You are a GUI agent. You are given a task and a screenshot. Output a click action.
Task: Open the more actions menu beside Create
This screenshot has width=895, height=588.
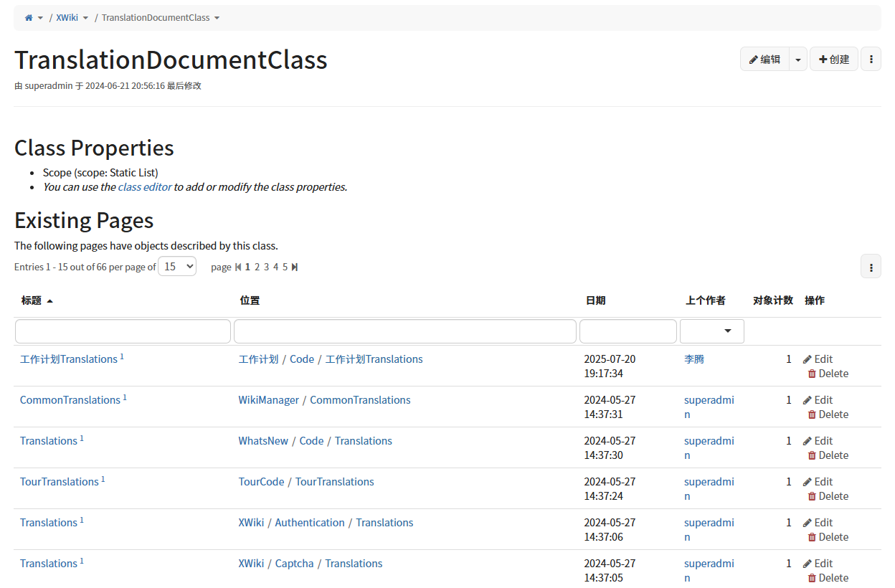click(871, 60)
